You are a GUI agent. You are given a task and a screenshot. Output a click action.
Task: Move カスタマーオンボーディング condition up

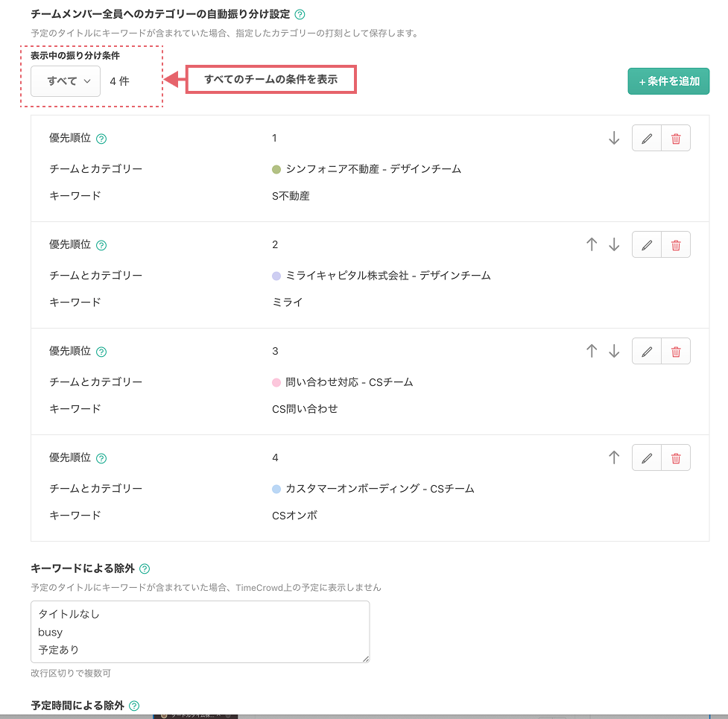614,458
